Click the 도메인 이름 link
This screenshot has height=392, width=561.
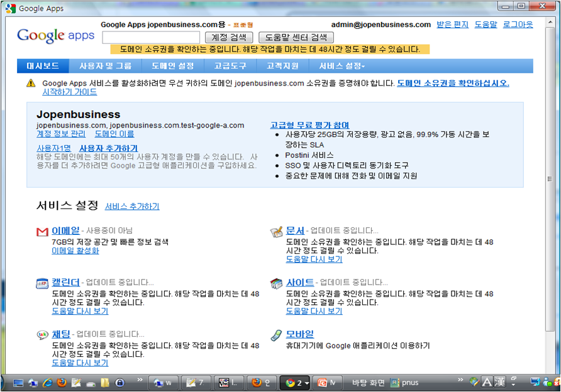tap(114, 134)
